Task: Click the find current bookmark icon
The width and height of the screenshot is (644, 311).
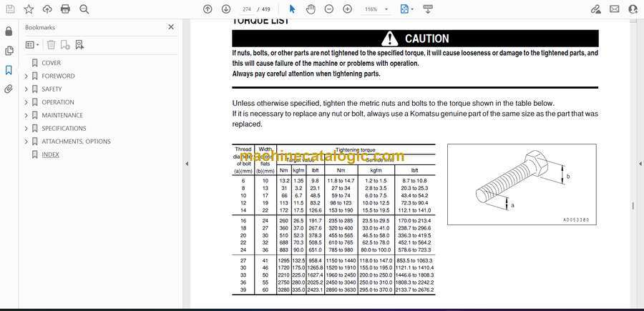Action: click(79, 45)
